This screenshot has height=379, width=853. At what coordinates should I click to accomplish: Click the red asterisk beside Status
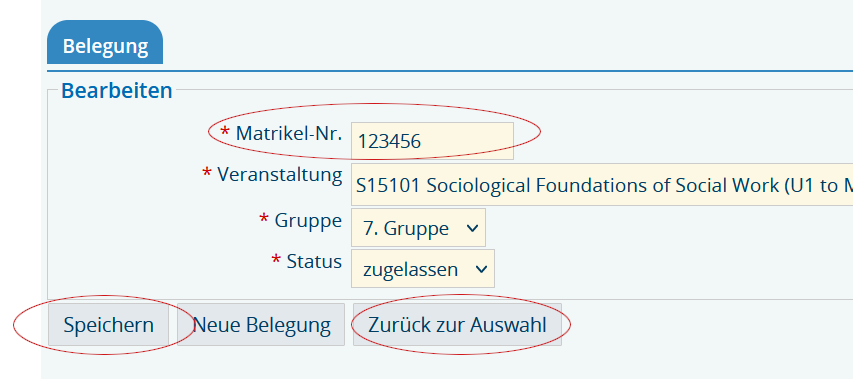(276, 259)
